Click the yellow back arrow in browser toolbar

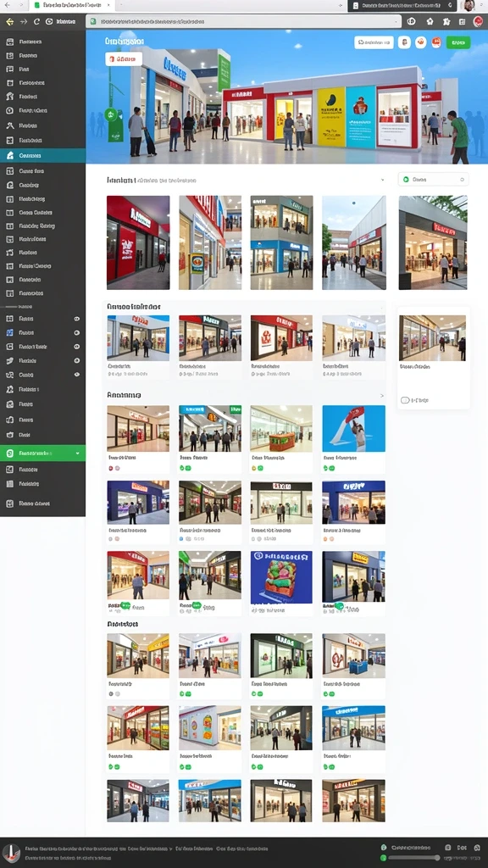tap(9, 21)
